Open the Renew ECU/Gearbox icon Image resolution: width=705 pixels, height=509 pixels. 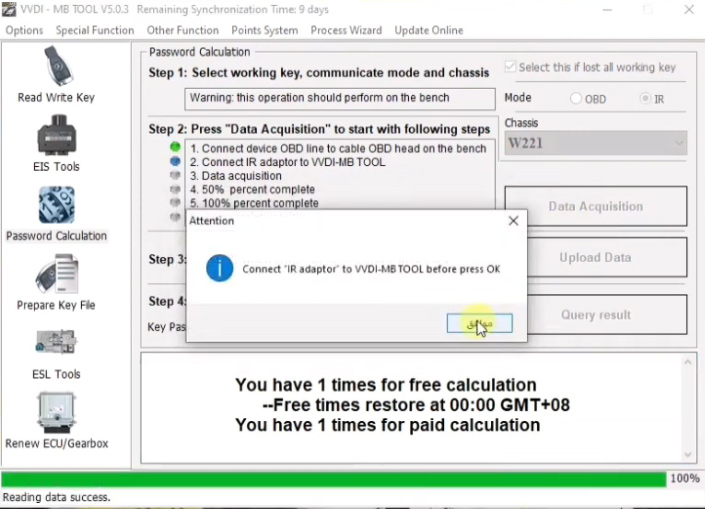coord(56,412)
